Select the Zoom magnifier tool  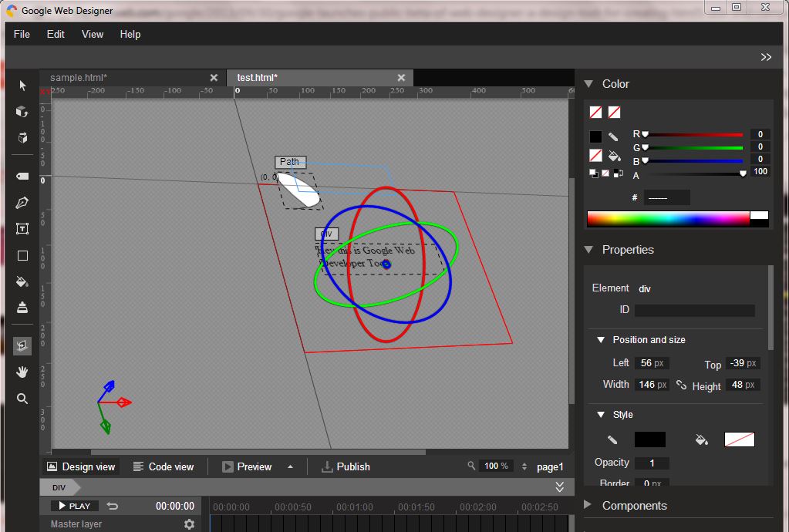pos(22,399)
